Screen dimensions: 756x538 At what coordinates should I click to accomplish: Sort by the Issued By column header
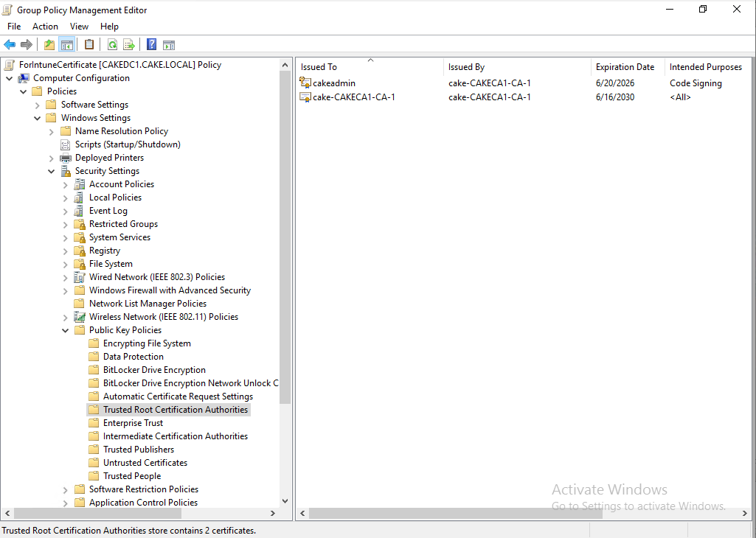(517, 67)
